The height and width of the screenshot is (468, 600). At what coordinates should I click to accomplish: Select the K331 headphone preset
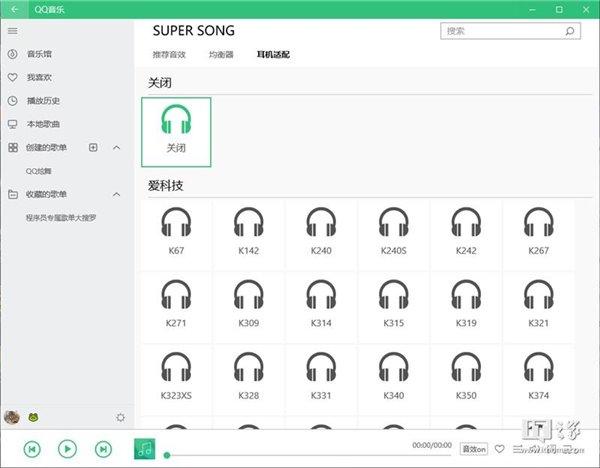tap(321, 379)
